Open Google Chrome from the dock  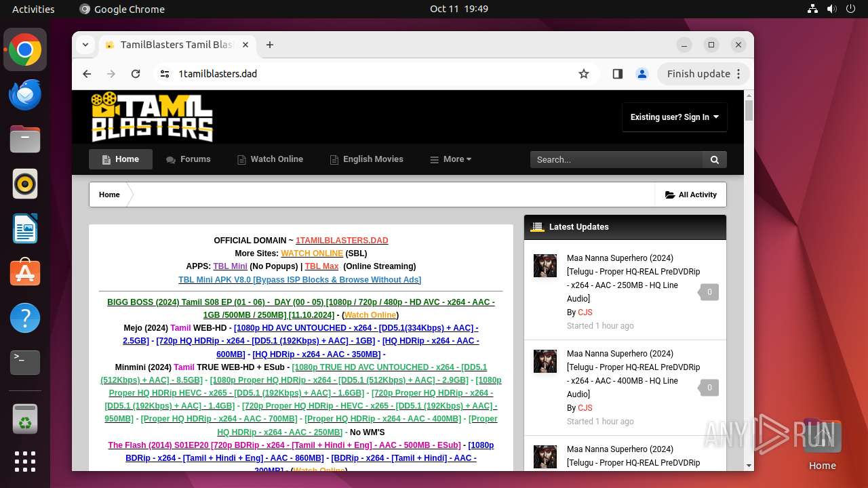(25, 49)
